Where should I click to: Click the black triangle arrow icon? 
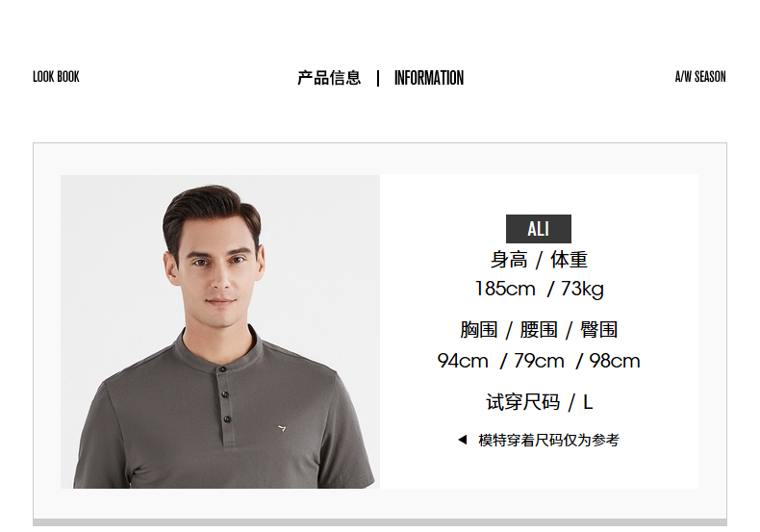point(463,440)
